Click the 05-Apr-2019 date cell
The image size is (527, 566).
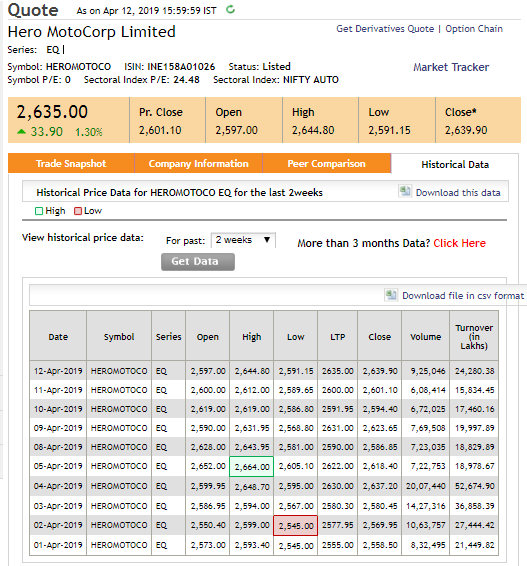click(58, 466)
